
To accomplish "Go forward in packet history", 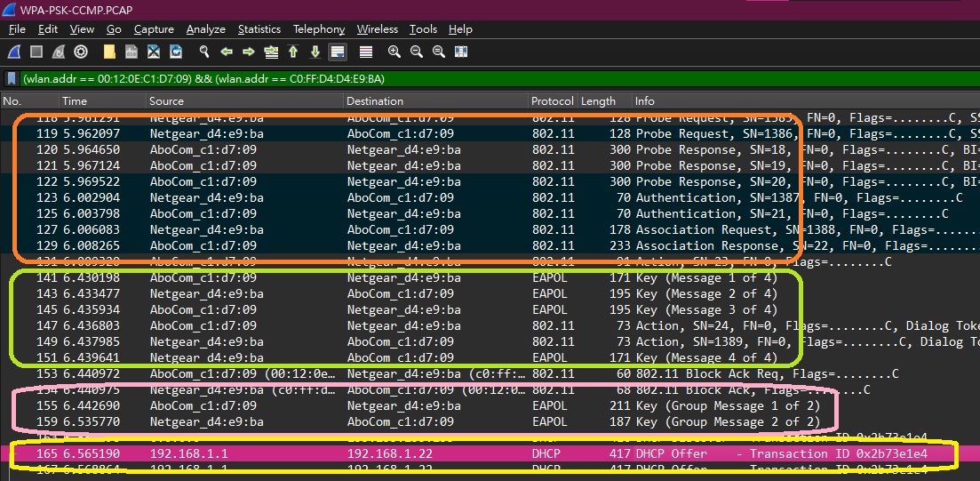I will click(x=249, y=52).
